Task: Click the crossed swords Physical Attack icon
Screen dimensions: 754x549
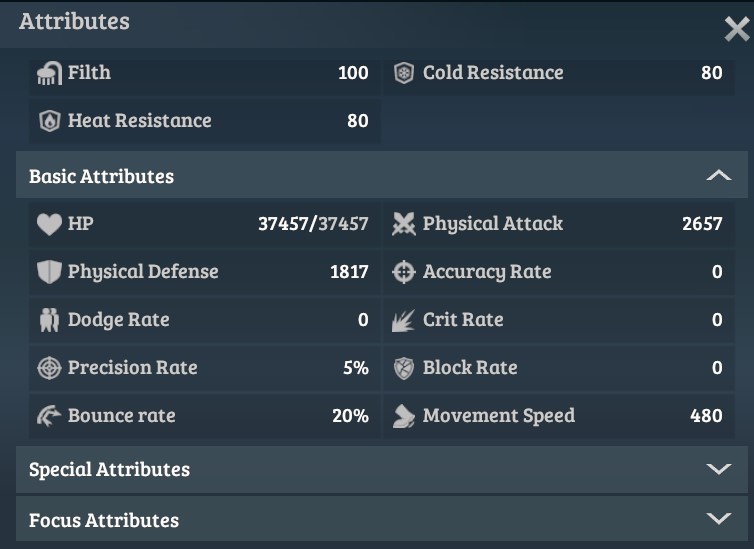Action: pos(404,224)
